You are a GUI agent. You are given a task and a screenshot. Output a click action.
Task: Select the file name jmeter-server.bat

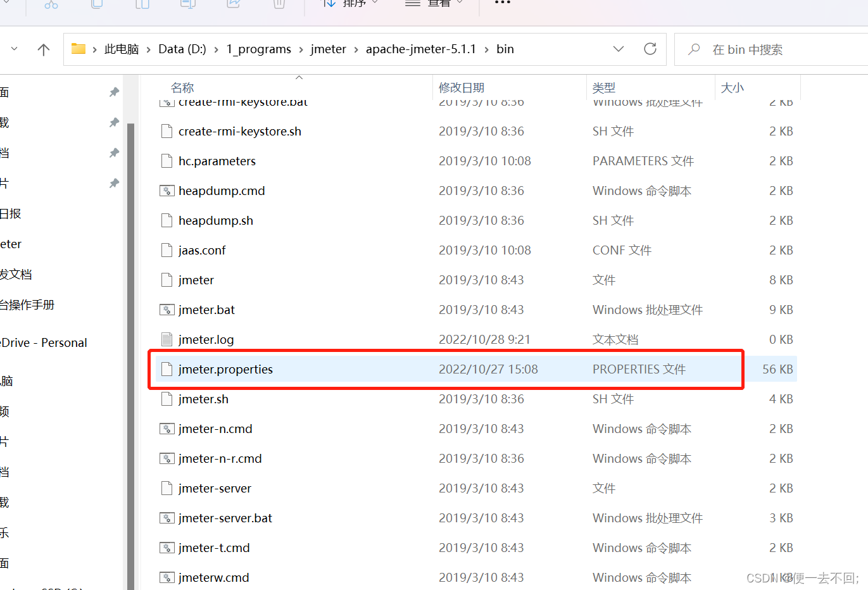click(x=225, y=518)
